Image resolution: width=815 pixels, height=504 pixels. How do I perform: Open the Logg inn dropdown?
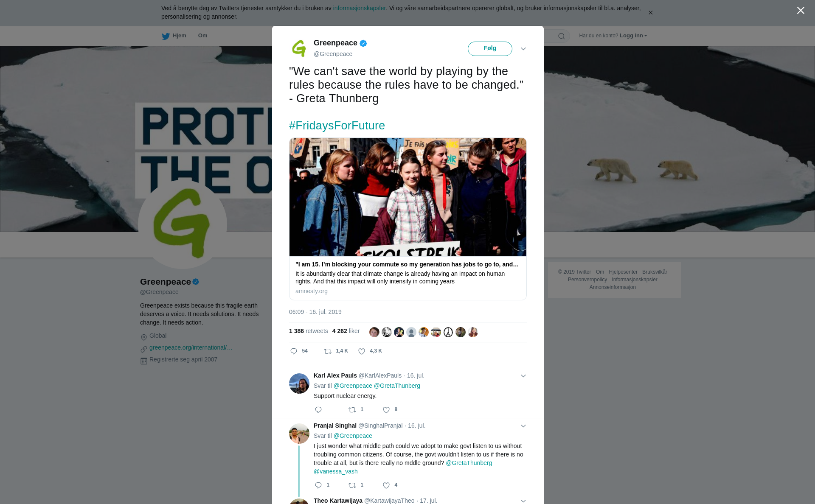pos(633,36)
